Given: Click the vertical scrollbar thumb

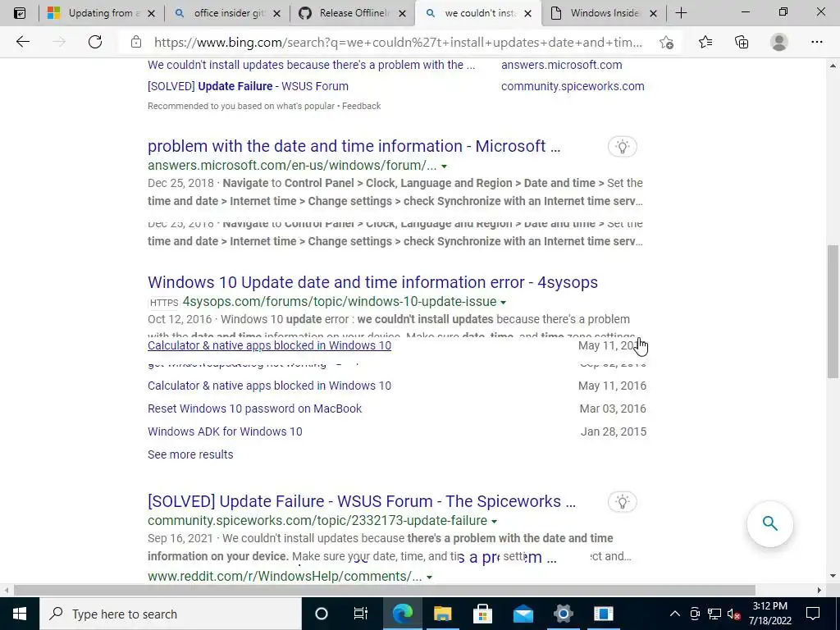Looking at the screenshot, I should 833,311.
